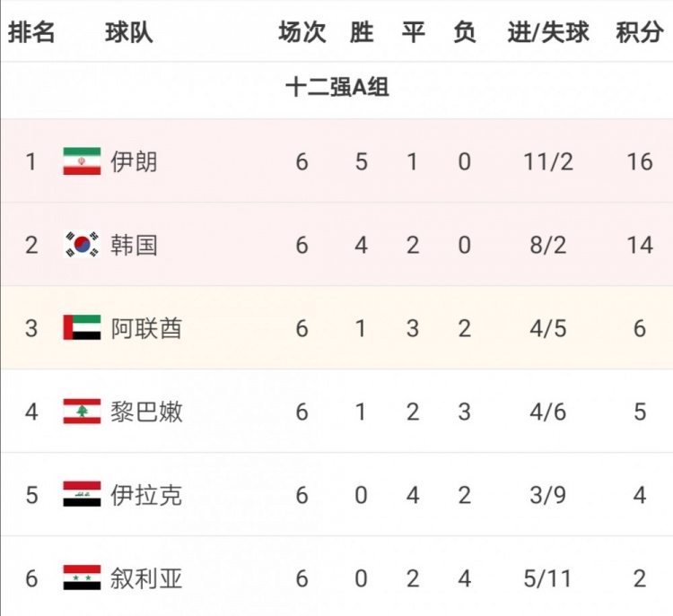
Task: Open the 韩国 team name
Action: click(x=134, y=245)
